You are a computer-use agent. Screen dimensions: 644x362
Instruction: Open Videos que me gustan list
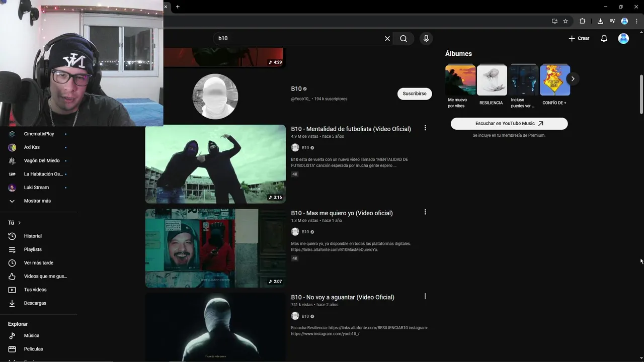38,276
